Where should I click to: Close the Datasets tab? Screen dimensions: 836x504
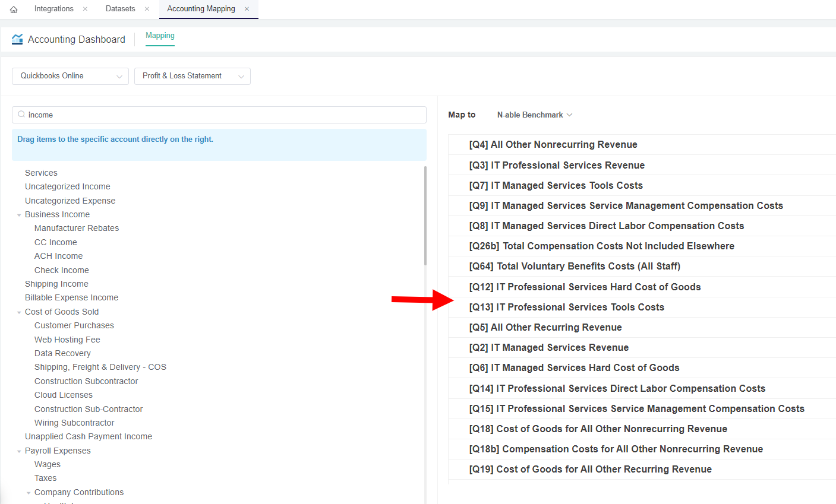147,9
